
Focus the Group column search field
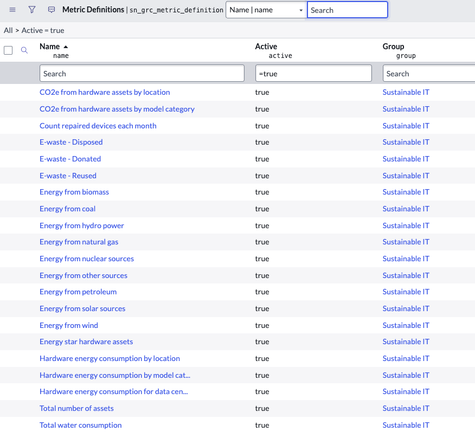pyautogui.click(x=429, y=73)
